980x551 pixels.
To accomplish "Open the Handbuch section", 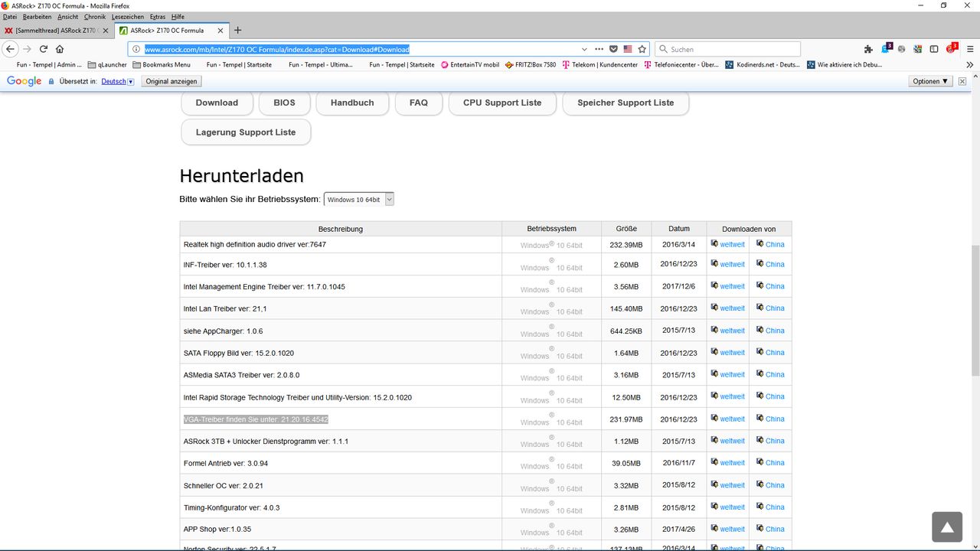I will point(352,103).
